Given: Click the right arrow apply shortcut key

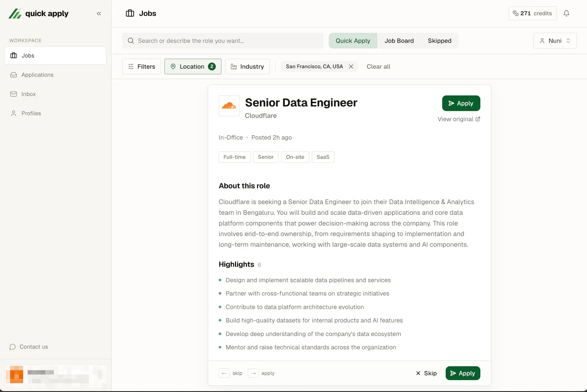Looking at the screenshot, I should 253,373.
